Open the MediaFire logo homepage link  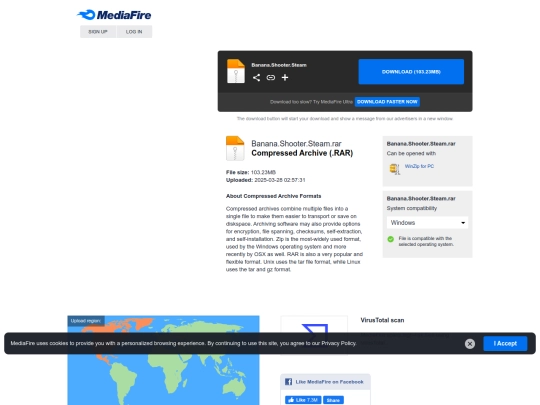(114, 15)
